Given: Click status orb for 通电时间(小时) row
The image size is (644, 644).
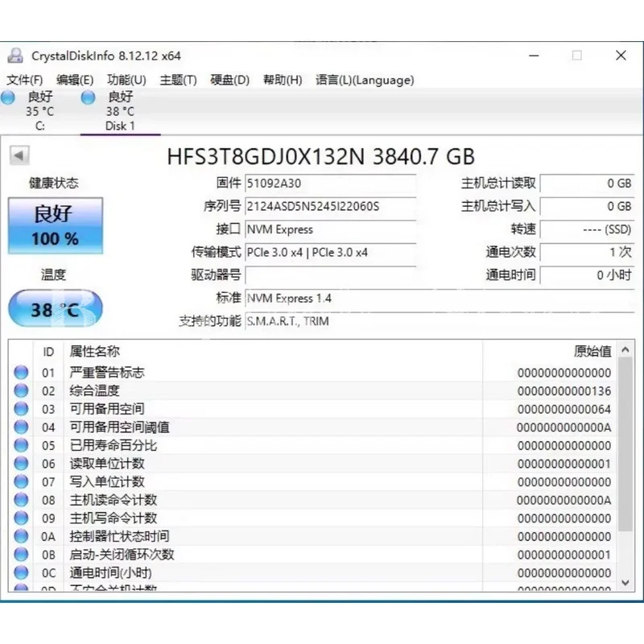Looking at the screenshot, I should point(21,573).
